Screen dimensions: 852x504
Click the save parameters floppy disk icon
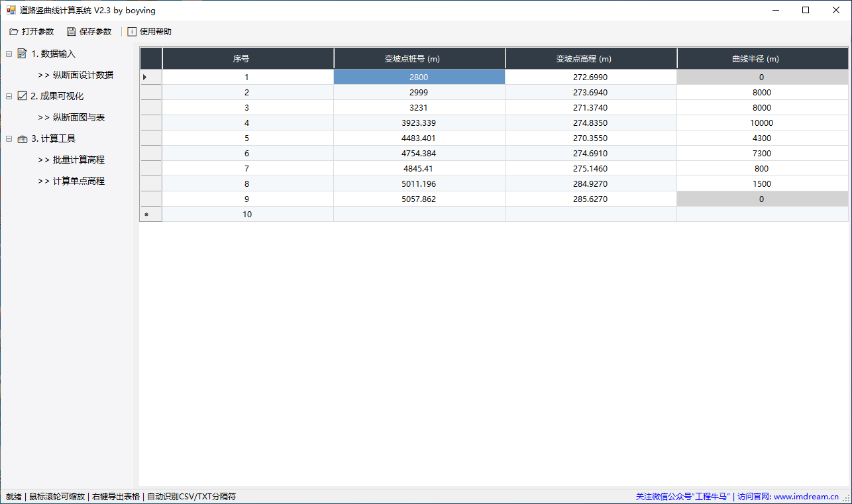(72, 32)
